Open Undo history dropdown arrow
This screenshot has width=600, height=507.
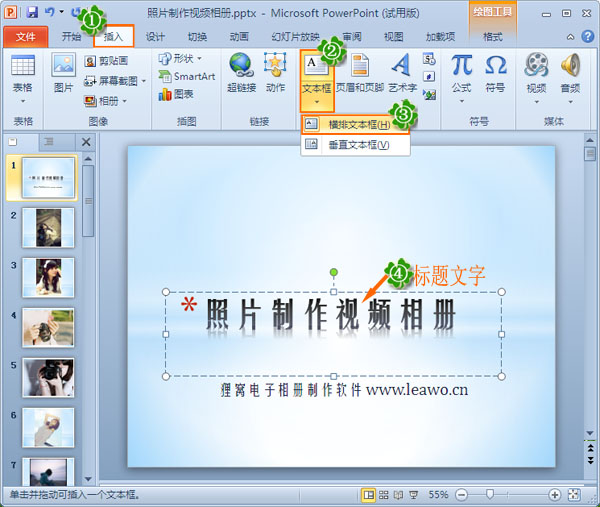pos(62,12)
